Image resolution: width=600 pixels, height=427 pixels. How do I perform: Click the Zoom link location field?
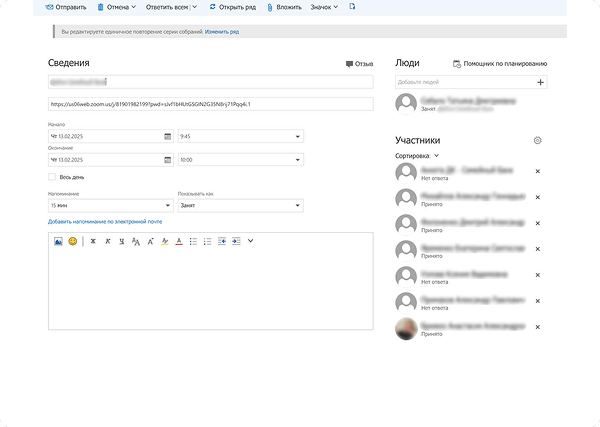click(210, 104)
